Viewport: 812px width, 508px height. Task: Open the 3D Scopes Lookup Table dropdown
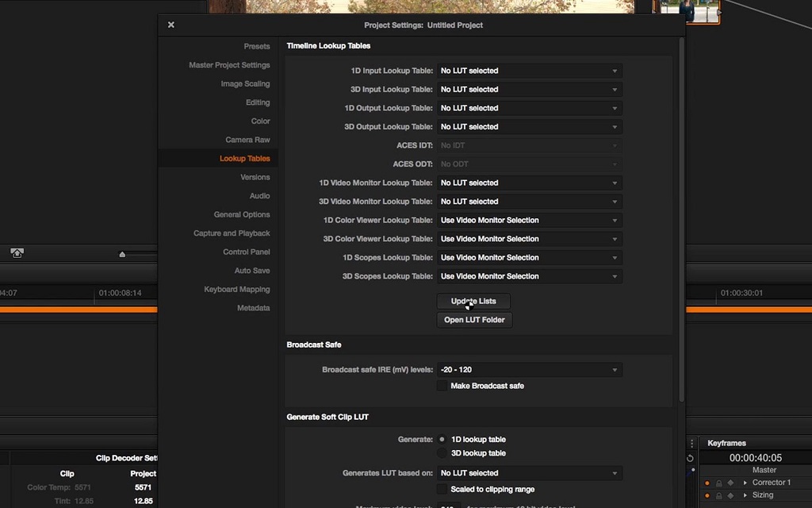(529, 275)
